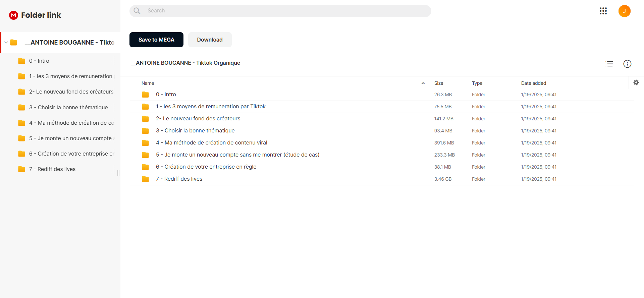Select row 2- Le nouveau fond des créateurs
This screenshot has height=298, width=644.
[382, 119]
